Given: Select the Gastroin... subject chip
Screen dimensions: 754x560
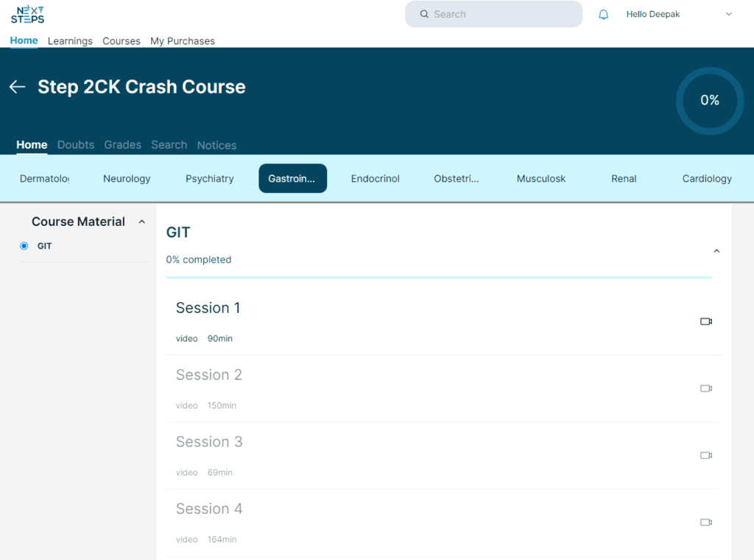Looking at the screenshot, I should tap(292, 178).
